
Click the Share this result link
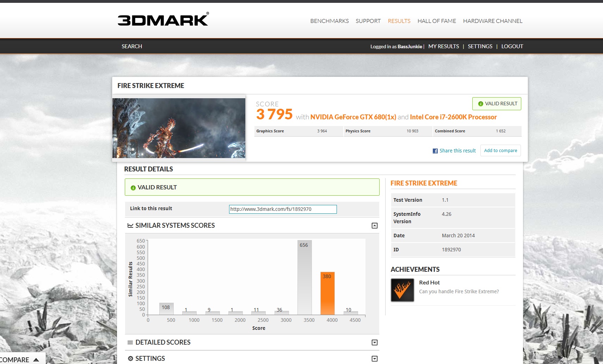457,151
